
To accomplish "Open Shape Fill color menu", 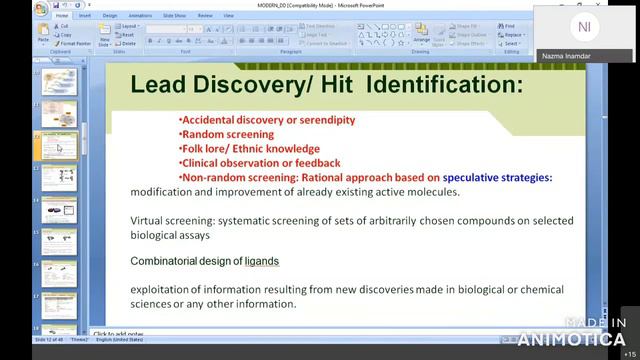I will [464, 26].
